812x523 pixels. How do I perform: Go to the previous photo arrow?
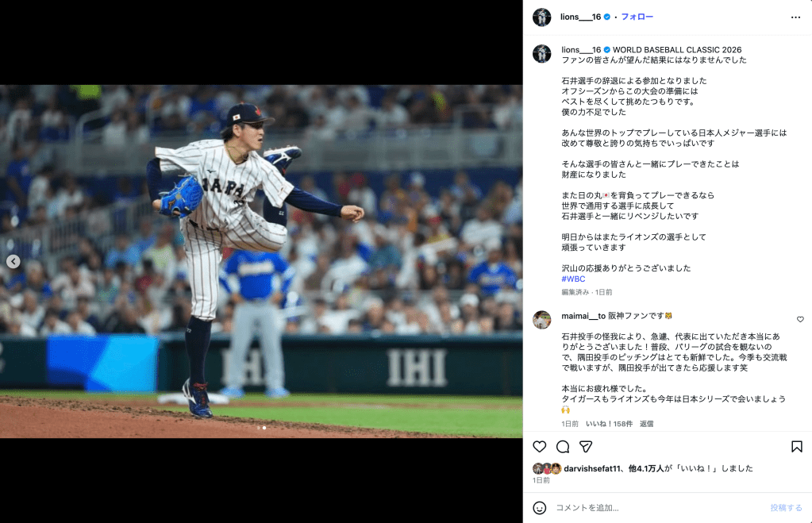(x=13, y=262)
